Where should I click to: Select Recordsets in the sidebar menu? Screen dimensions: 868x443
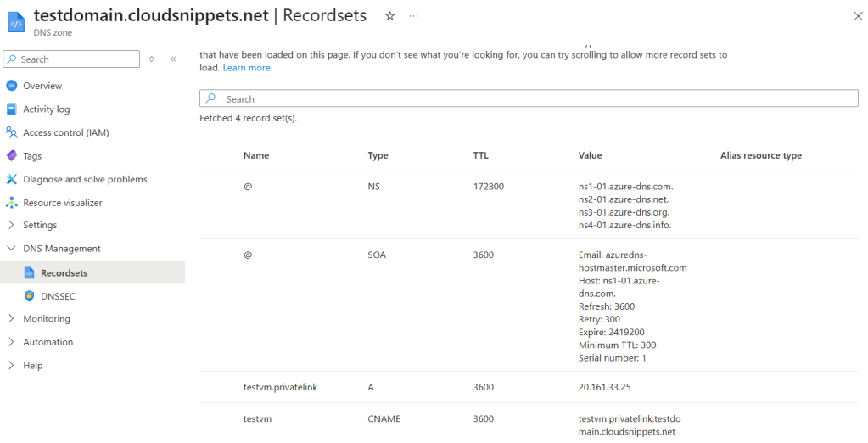pyautogui.click(x=64, y=273)
